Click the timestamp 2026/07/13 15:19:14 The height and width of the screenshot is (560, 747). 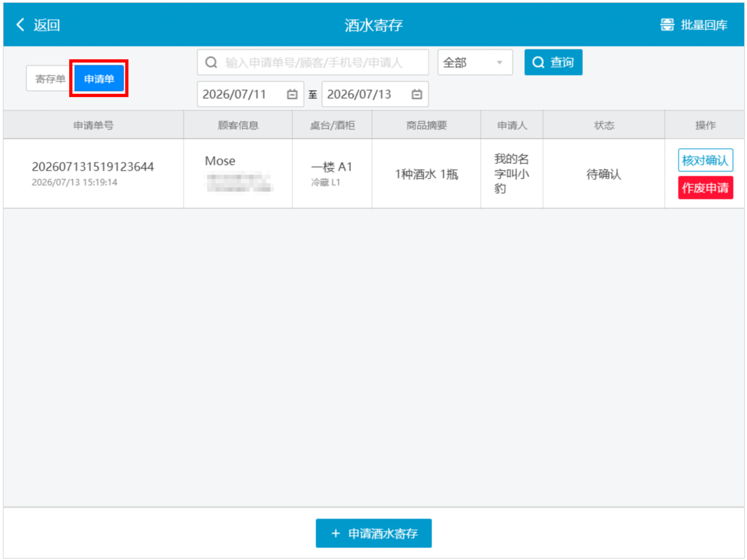point(74,182)
